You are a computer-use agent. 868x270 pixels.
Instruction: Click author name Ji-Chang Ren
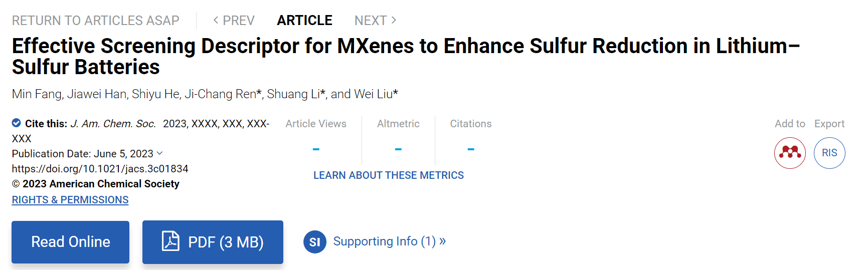pyautogui.click(x=220, y=94)
